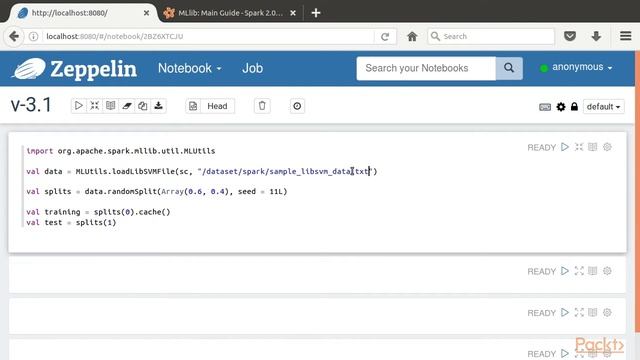Click READY status of first paragraph
The width and height of the screenshot is (640, 360).
click(542, 147)
